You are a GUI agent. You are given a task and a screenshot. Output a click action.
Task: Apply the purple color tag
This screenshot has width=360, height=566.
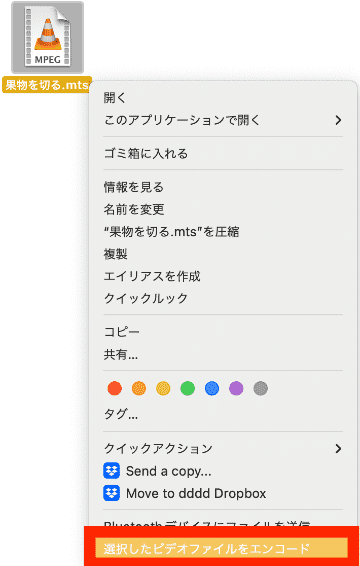point(236,388)
